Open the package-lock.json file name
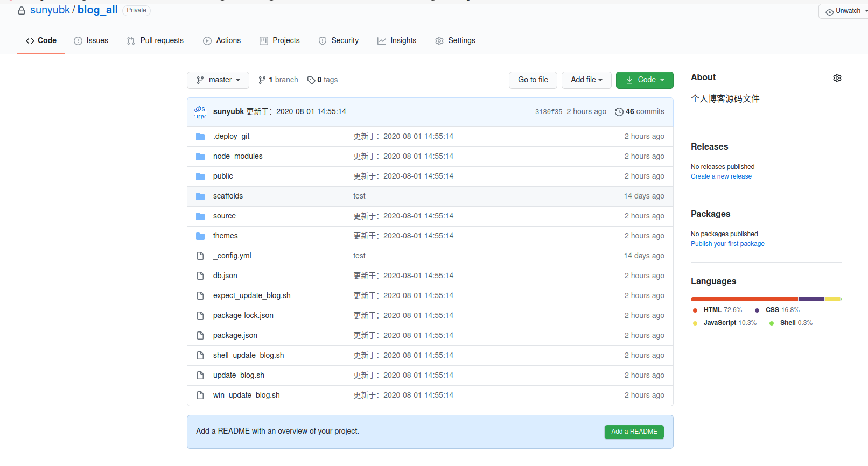The width and height of the screenshot is (868, 466). tap(243, 316)
